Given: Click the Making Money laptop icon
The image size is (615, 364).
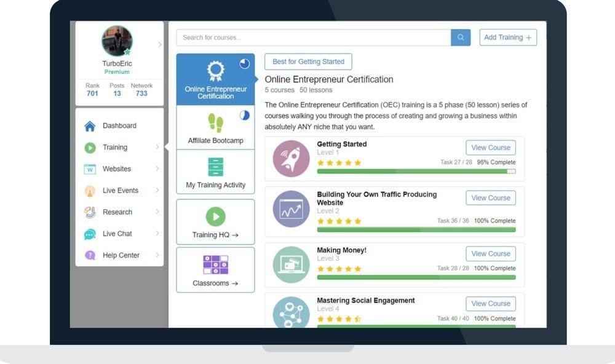Looking at the screenshot, I should 291,265.
